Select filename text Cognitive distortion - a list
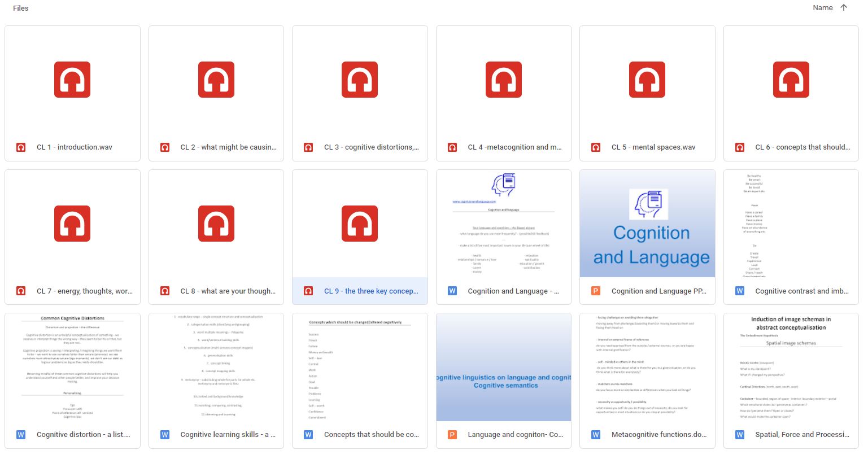 (x=84, y=435)
